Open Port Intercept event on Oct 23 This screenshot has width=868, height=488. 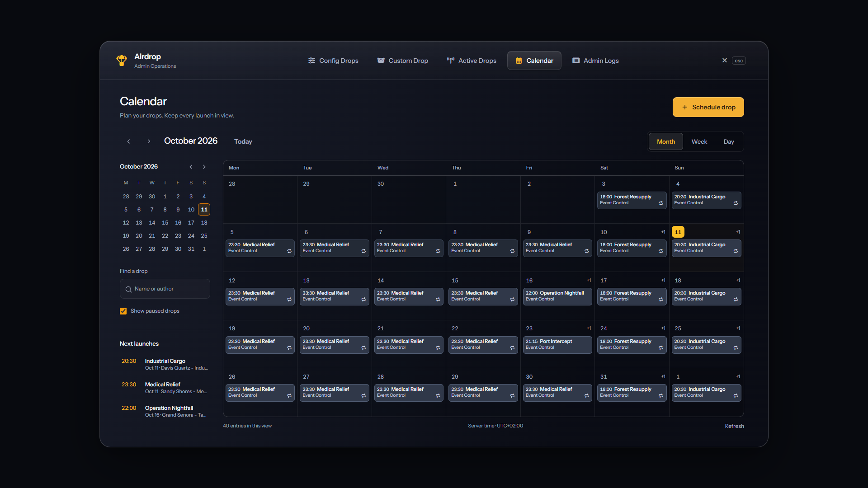(557, 345)
